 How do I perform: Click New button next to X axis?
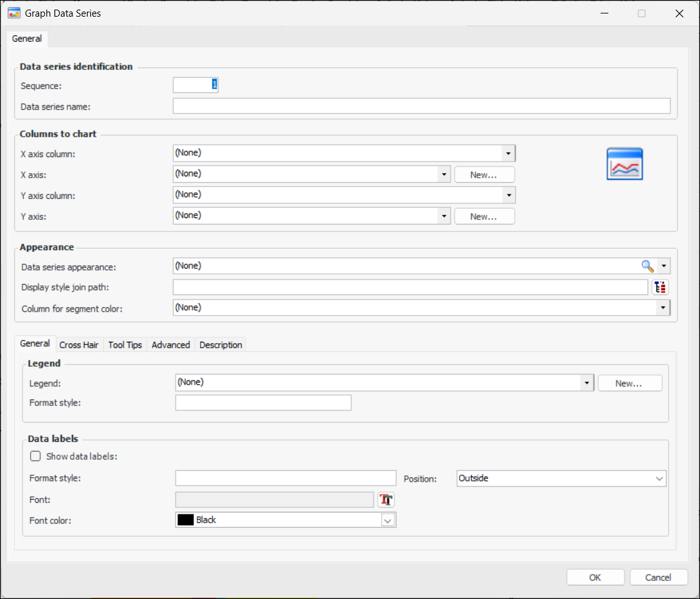pos(484,174)
